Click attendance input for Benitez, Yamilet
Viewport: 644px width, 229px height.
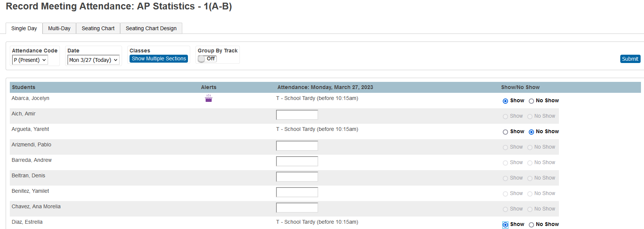click(297, 192)
